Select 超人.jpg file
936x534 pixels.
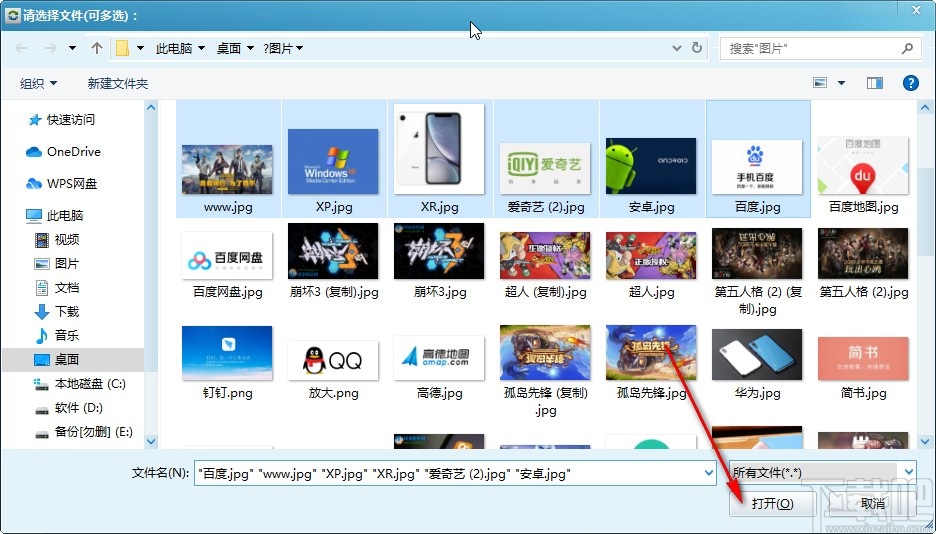651,266
